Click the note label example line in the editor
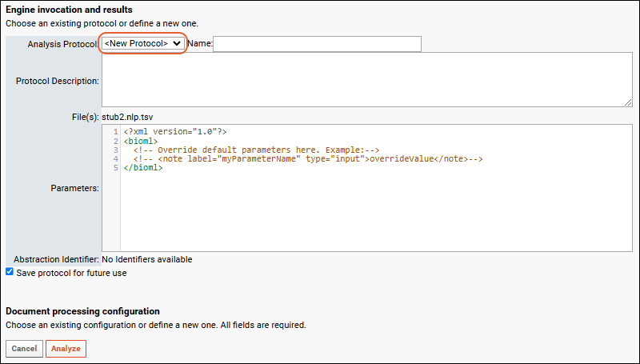Viewport: 640px width, 364px height. pos(308,158)
